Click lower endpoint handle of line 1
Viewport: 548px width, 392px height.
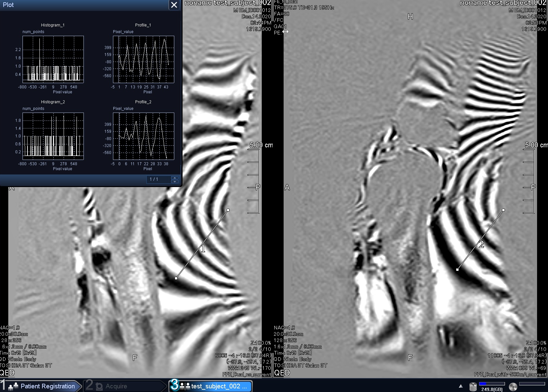point(176,278)
